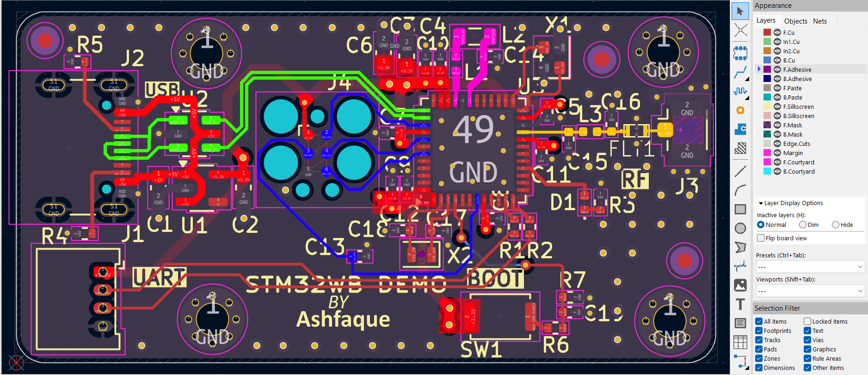Viewport: 868px width, 375px height.
Task: Set inactive layers to Dim
Action: click(x=803, y=225)
